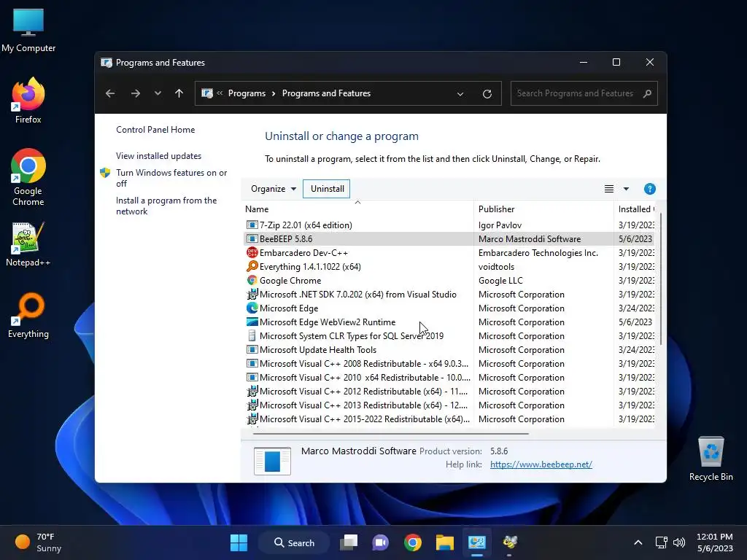Open File Explorer from the taskbar
This screenshot has width=747, height=560.
click(x=444, y=542)
